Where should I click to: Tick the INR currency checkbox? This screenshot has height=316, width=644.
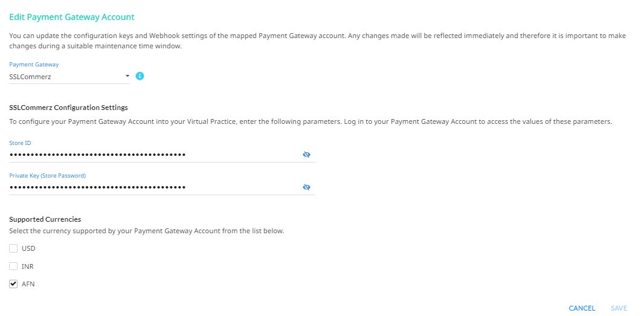13,266
